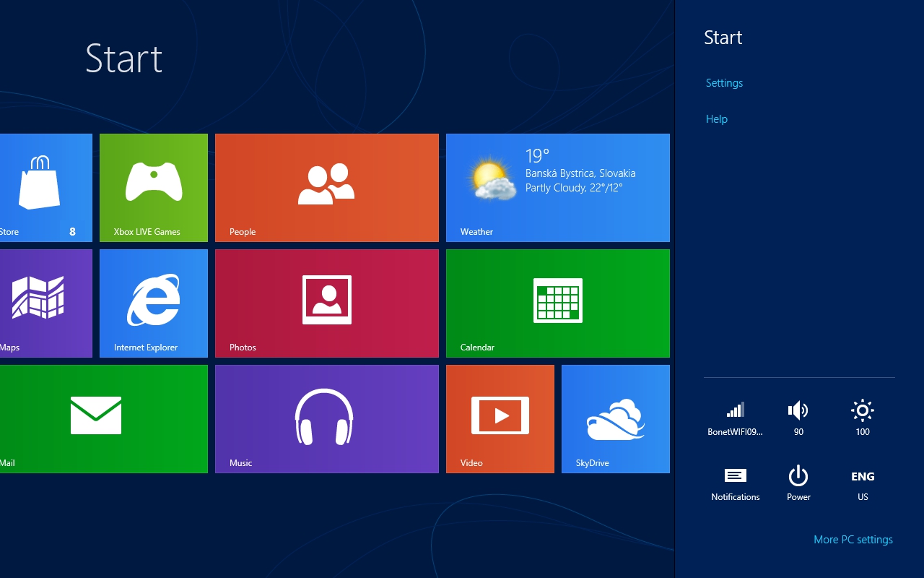Open the Video tile
The height and width of the screenshot is (578, 924).
[x=500, y=419]
